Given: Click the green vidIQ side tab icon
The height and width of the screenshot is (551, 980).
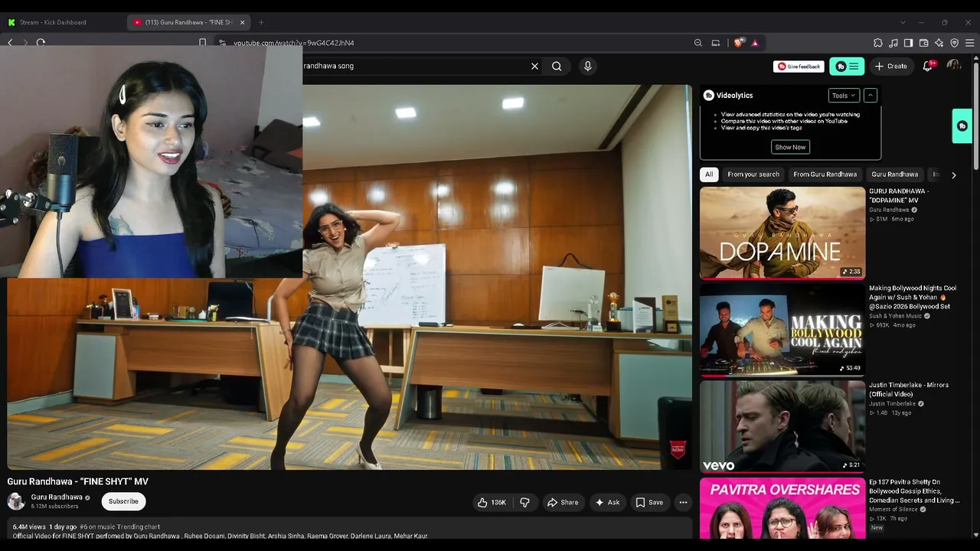Looking at the screenshot, I should coord(962,126).
